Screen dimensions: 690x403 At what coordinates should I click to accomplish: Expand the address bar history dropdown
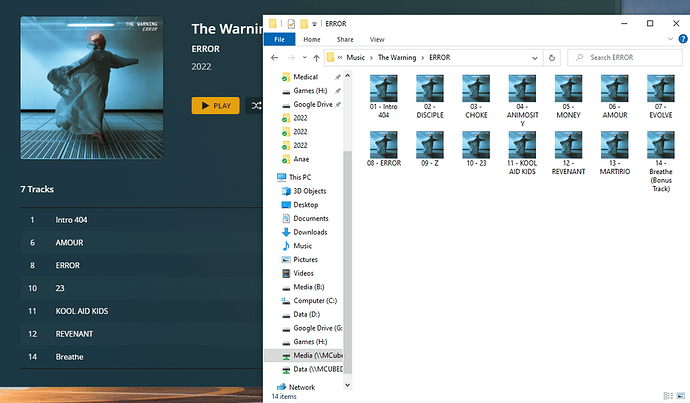coord(535,58)
